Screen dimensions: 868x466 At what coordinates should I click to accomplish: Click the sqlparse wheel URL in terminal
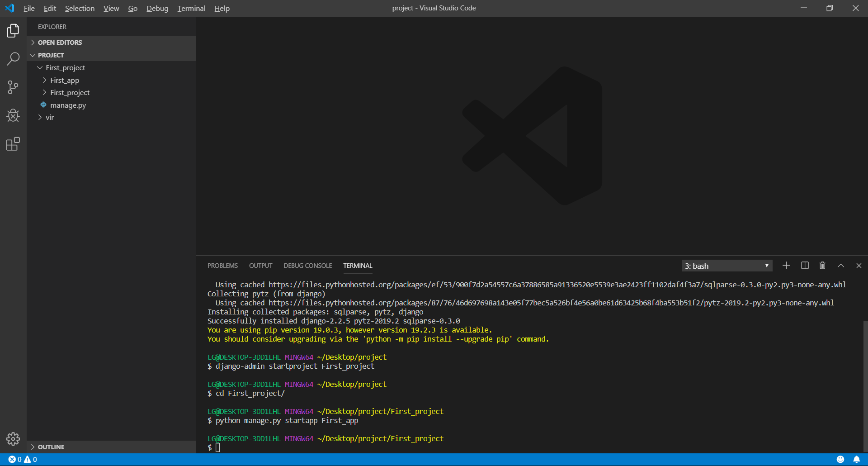click(x=557, y=285)
